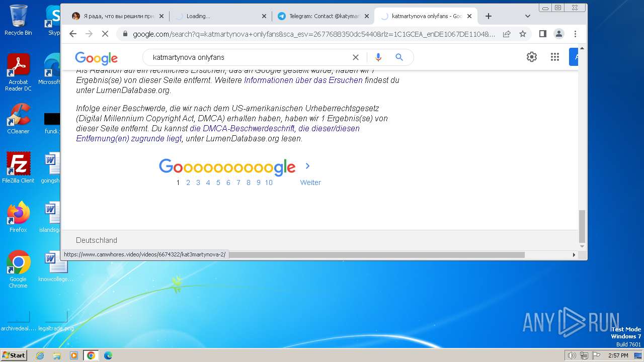Click the 2:57 PM system clock

click(x=618, y=355)
